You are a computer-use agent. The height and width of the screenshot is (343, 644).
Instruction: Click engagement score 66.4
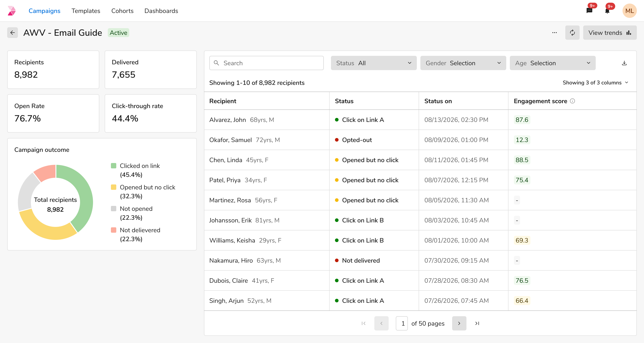tap(522, 301)
